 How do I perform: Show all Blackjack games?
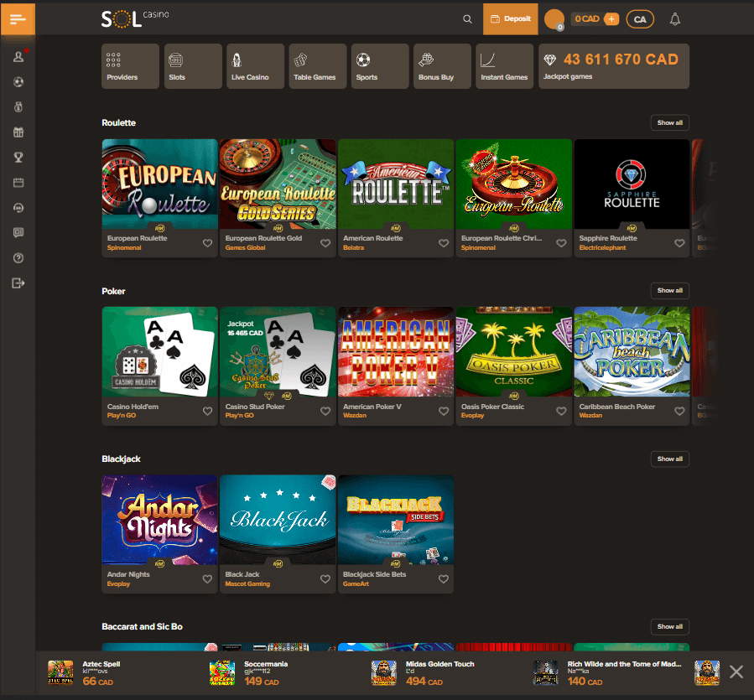670,459
